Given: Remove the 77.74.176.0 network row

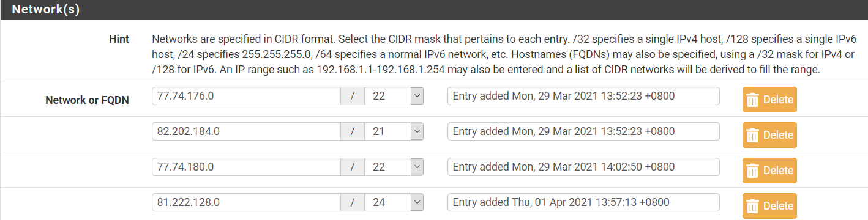Looking at the screenshot, I should click(770, 100).
